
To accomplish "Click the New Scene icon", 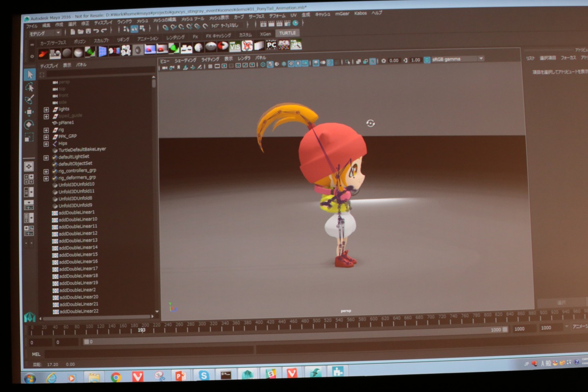I will pyautogui.click(x=73, y=32).
